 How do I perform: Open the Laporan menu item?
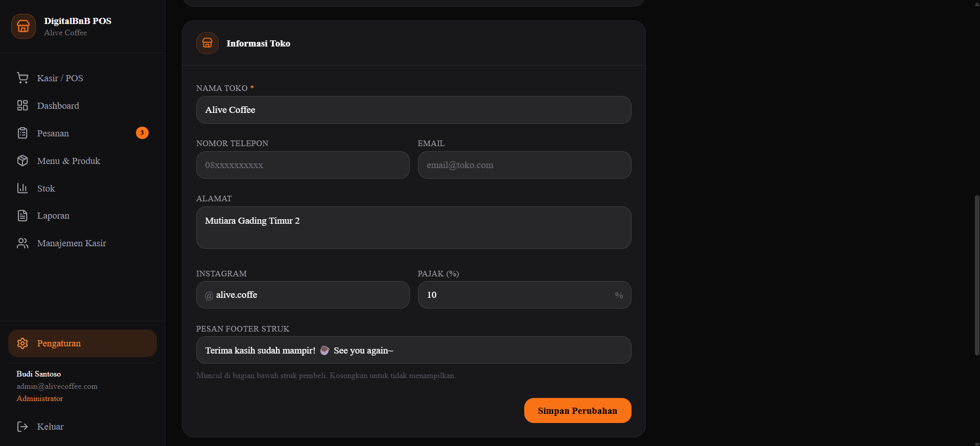point(82,216)
